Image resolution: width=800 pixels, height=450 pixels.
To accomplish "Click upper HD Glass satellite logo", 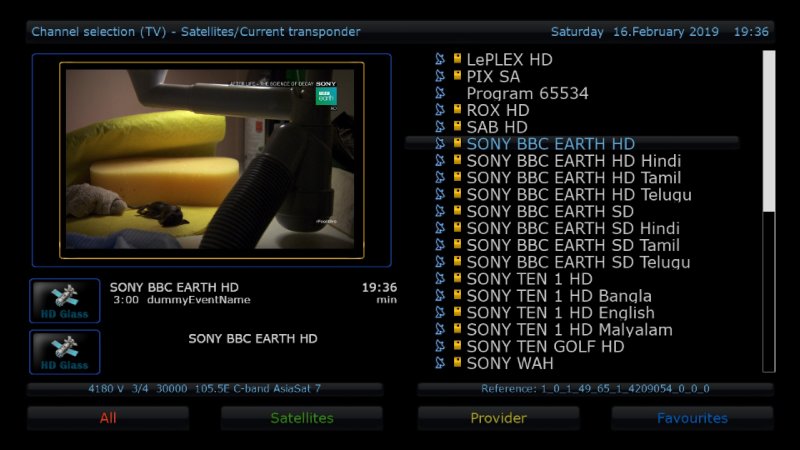I will [x=65, y=301].
